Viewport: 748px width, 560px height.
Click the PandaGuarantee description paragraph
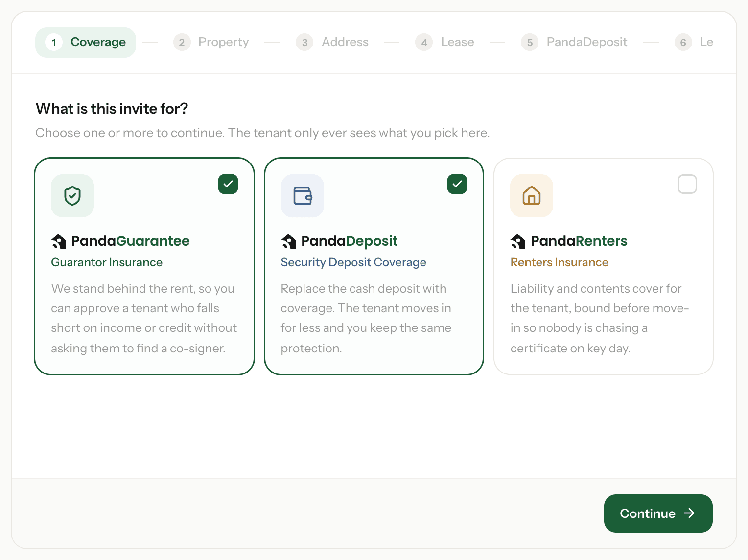144,318
